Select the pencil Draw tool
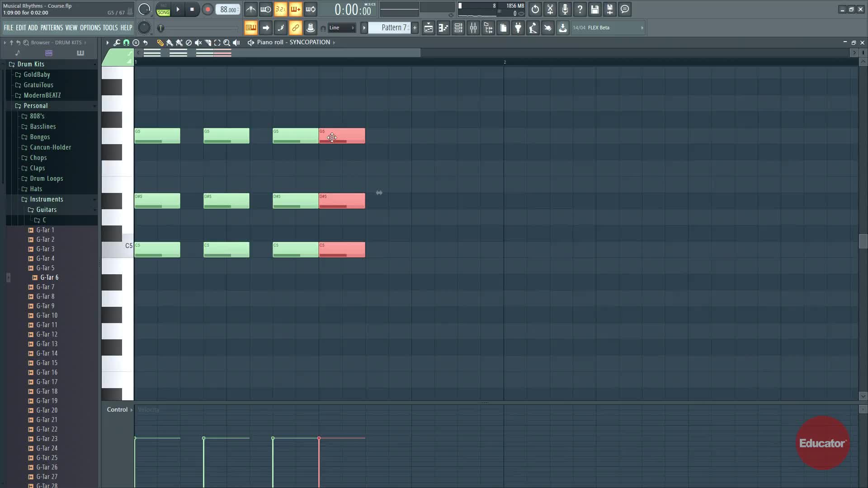Image resolution: width=868 pixels, height=488 pixels. pos(160,42)
